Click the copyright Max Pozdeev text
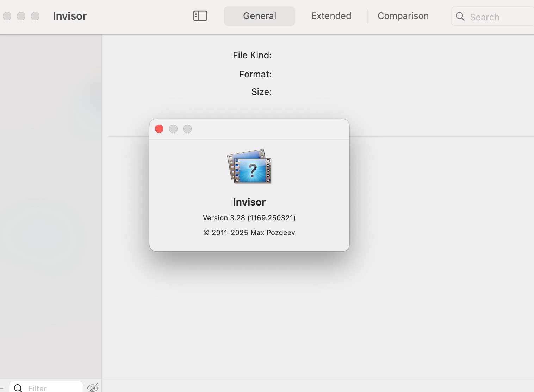The height and width of the screenshot is (392, 534). (x=249, y=233)
